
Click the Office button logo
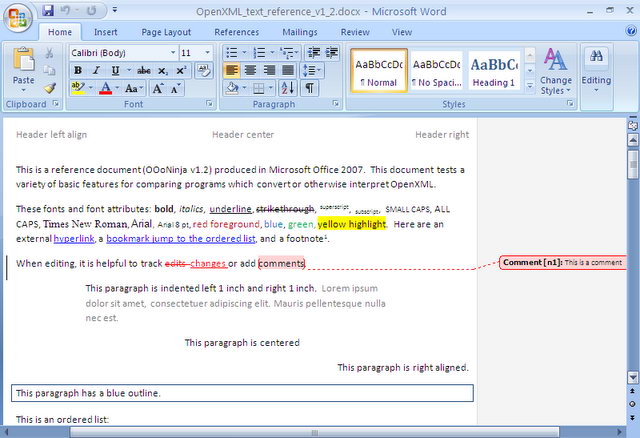click(18, 18)
